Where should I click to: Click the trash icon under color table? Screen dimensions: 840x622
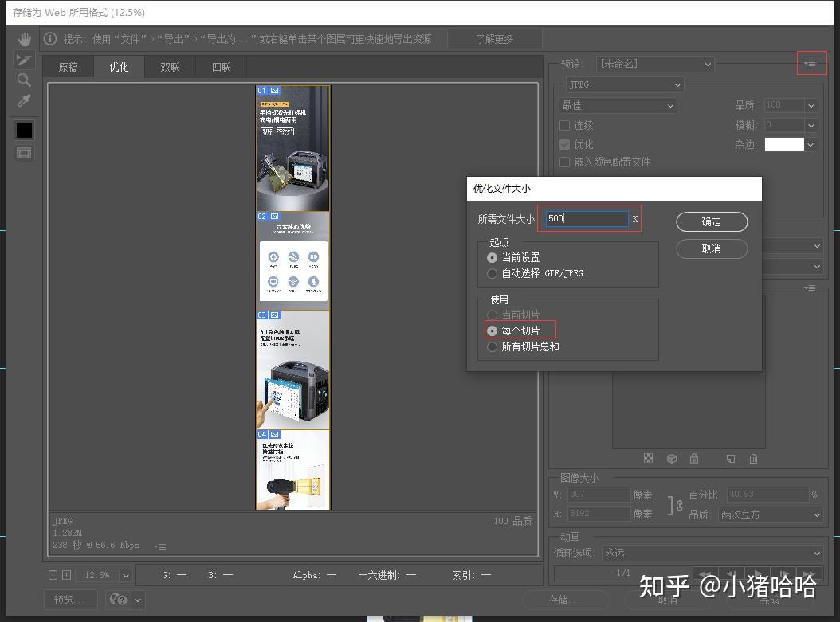[753, 458]
